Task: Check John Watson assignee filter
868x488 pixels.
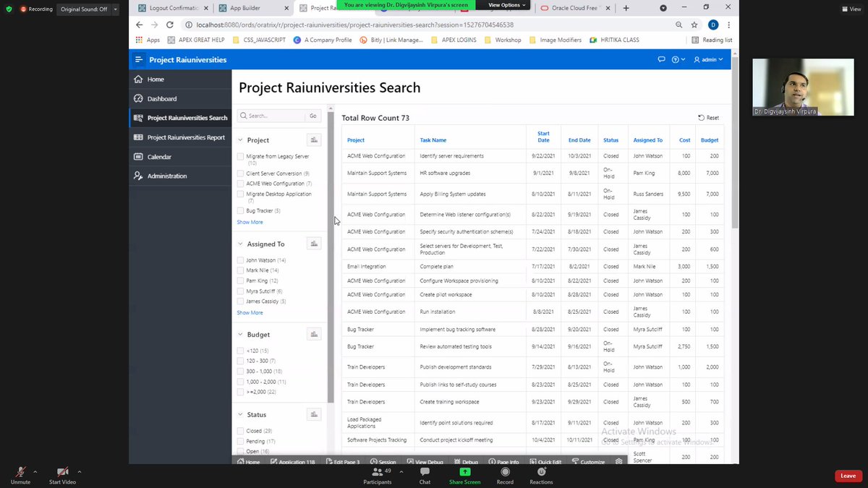Action: [x=240, y=260]
